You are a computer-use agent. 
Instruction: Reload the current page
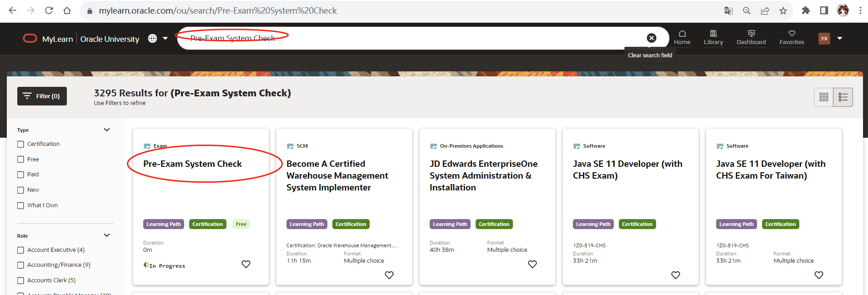click(49, 10)
